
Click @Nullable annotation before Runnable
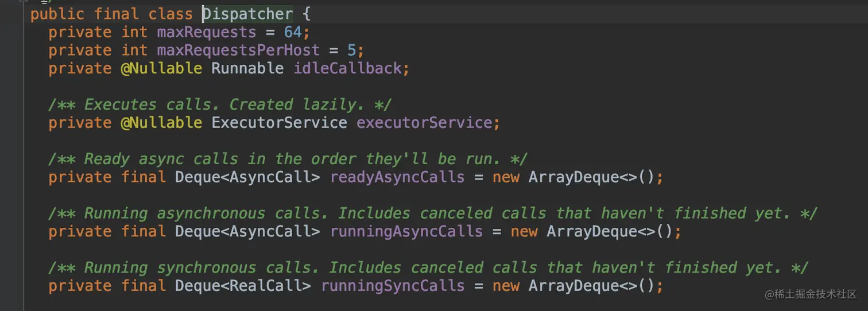(161, 68)
